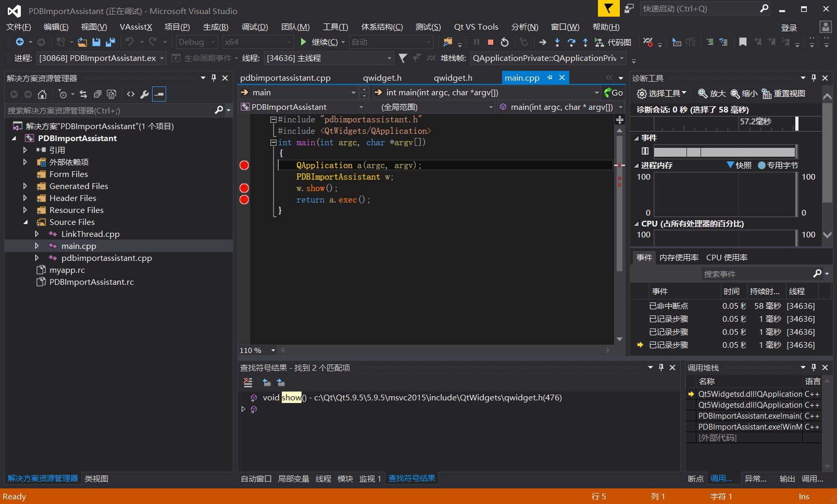The height and width of the screenshot is (504, 837).
Task: Switch to the pdbimportassistant.cpp tab
Action: point(285,78)
